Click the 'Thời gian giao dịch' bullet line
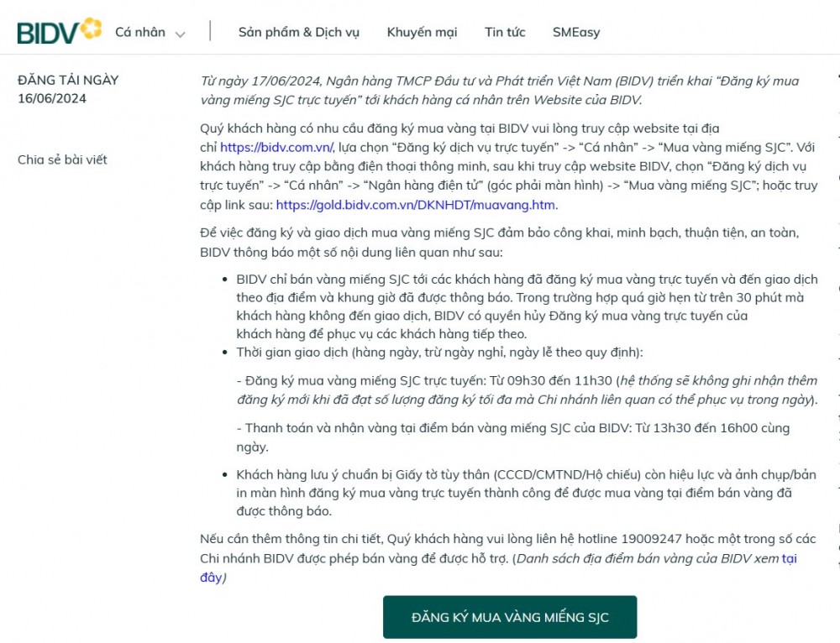The height and width of the screenshot is (643, 840). tap(440, 353)
